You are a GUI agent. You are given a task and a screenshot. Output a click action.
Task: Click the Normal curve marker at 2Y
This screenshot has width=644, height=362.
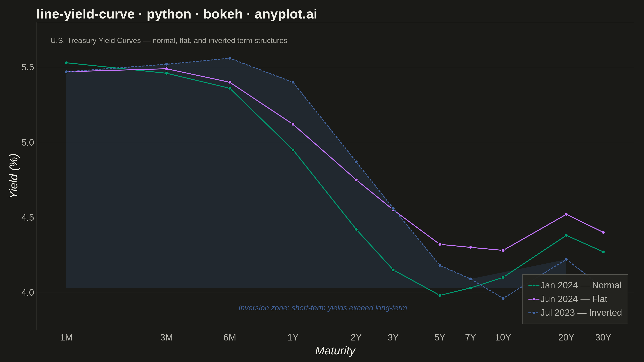(356, 229)
